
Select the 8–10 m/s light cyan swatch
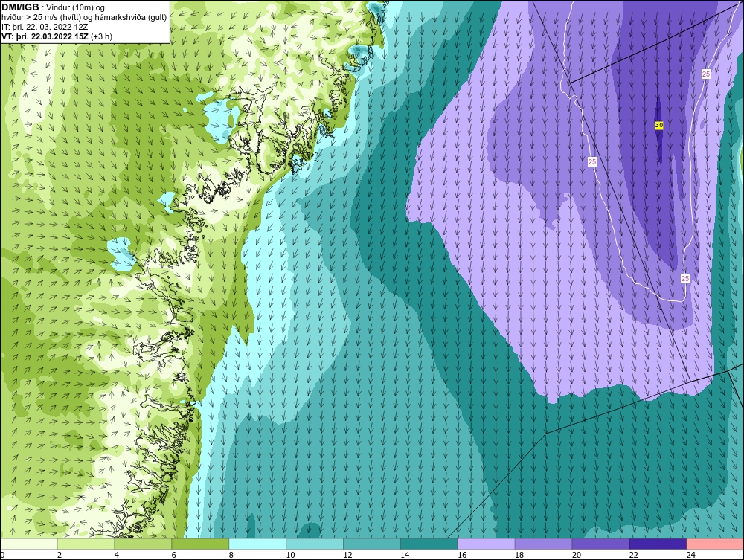[x=257, y=544]
